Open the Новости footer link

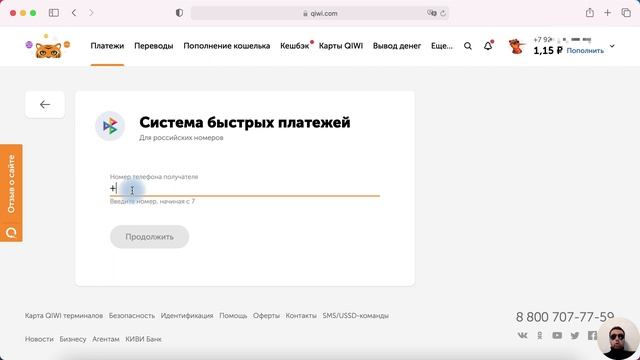pos(39,339)
